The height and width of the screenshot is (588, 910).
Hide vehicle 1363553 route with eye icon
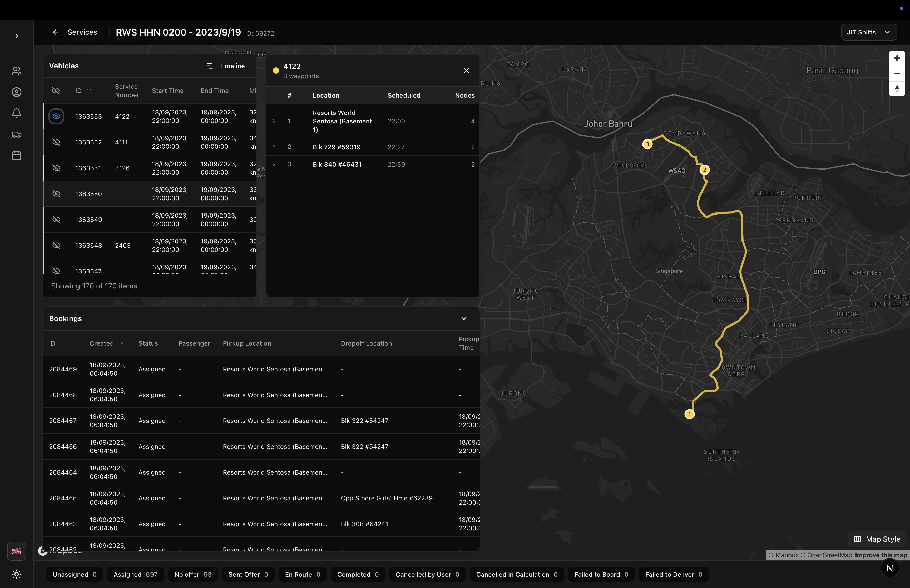pyautogui.click(x=56, y=116)
